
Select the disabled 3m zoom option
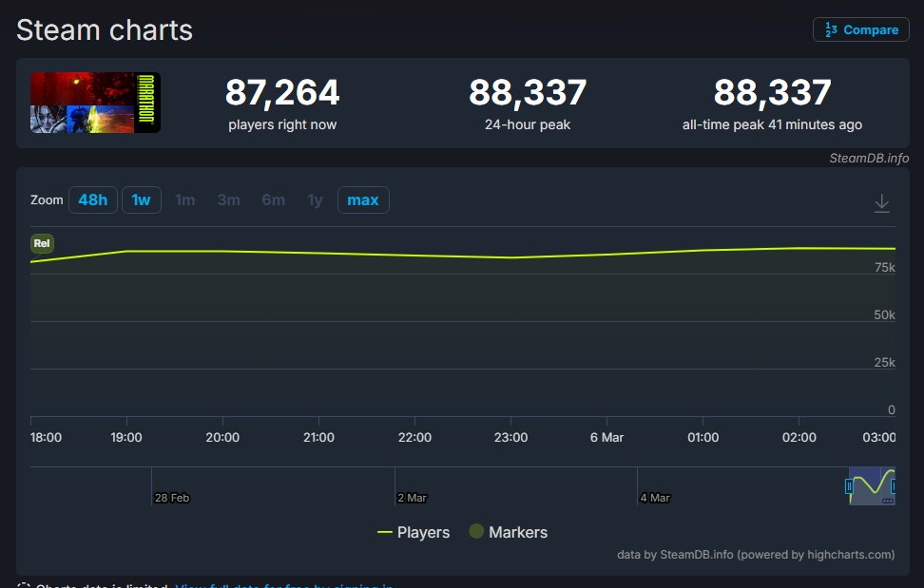[x=229, y=200]
